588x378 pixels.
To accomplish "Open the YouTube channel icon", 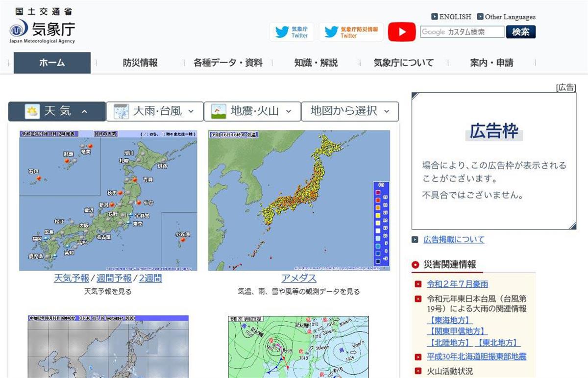I will [x=402, y=32].
